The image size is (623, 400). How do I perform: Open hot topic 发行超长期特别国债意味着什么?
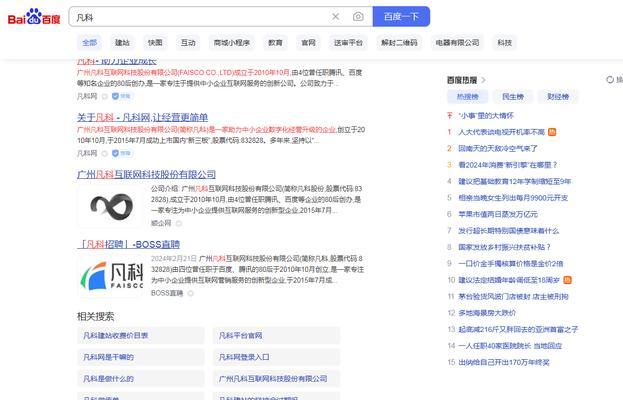tap(509, 231)
